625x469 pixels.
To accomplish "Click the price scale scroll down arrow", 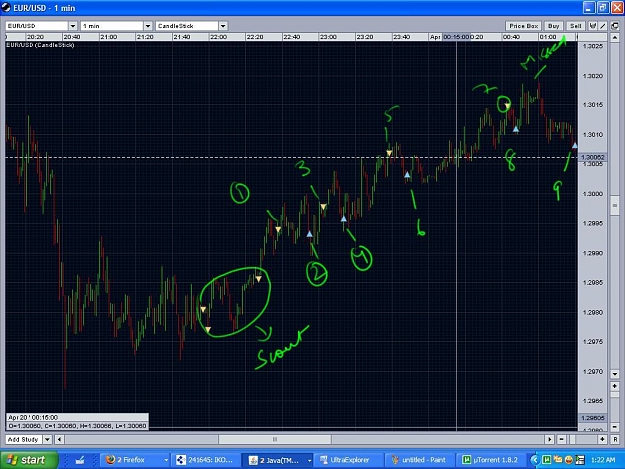I will (x=615, y=374).
